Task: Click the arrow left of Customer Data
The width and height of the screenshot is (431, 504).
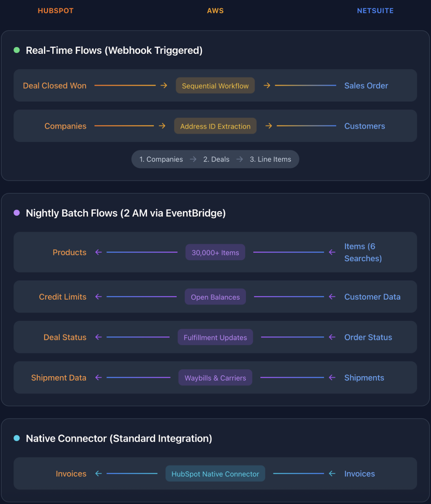Action: point(332,297)
